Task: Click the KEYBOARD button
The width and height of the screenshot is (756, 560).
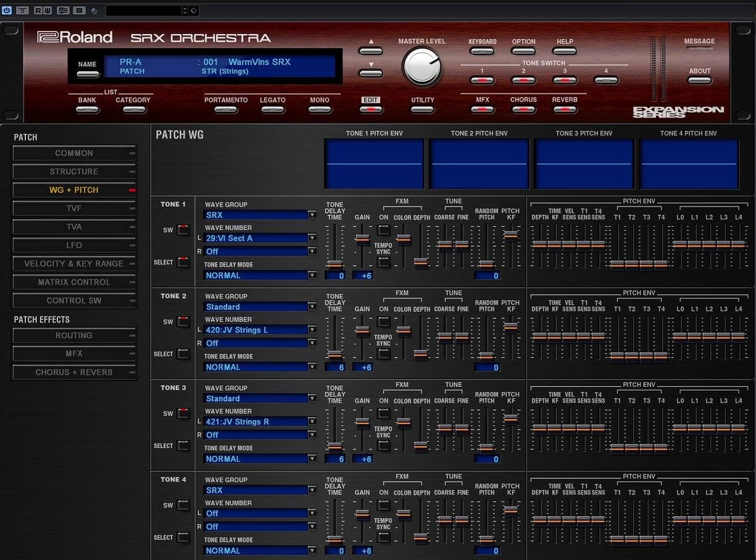Action: [x=482, y=51]
